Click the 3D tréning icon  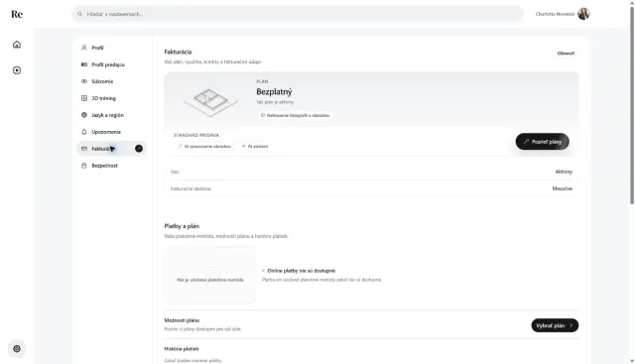(84, 98)
